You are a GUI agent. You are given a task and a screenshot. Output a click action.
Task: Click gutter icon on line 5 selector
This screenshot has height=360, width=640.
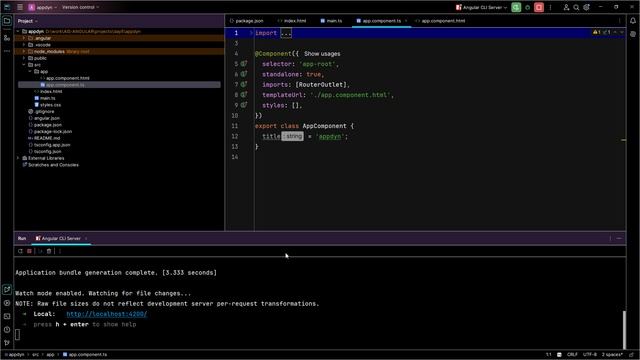[x=244, y=64]
